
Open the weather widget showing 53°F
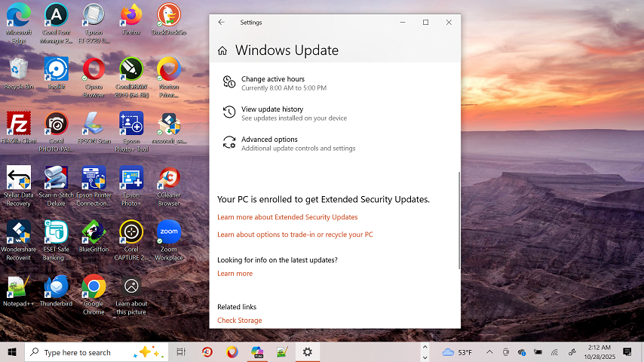[457, 352]
